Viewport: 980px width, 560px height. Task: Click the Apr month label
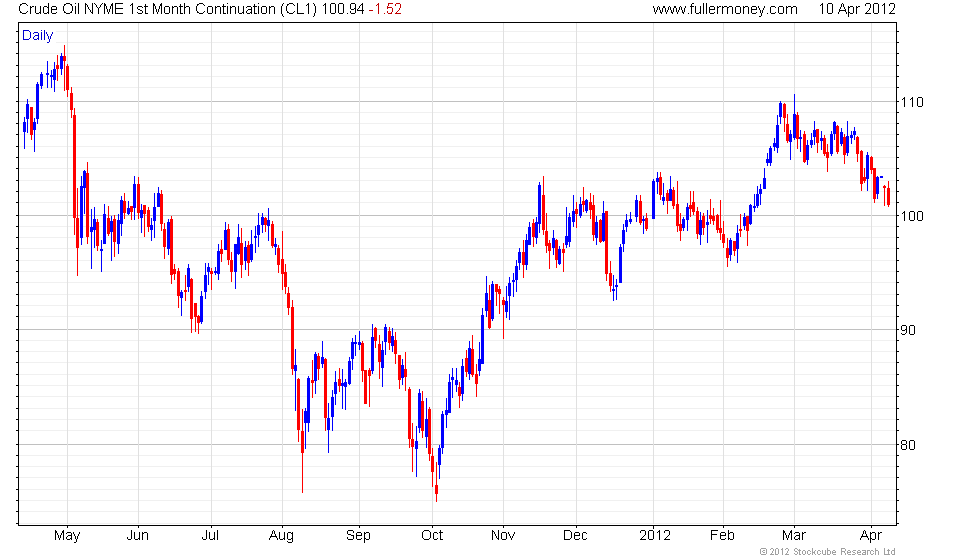click(871, 536)
